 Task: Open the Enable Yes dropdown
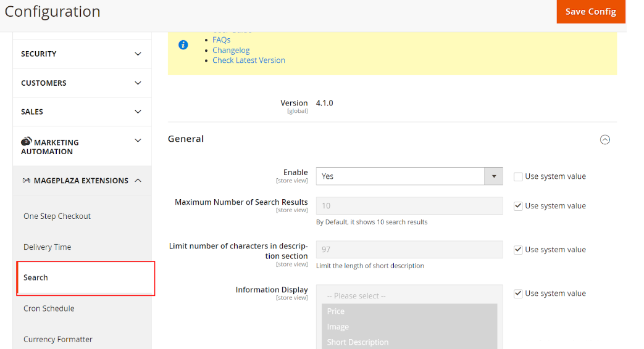(409, 176)
